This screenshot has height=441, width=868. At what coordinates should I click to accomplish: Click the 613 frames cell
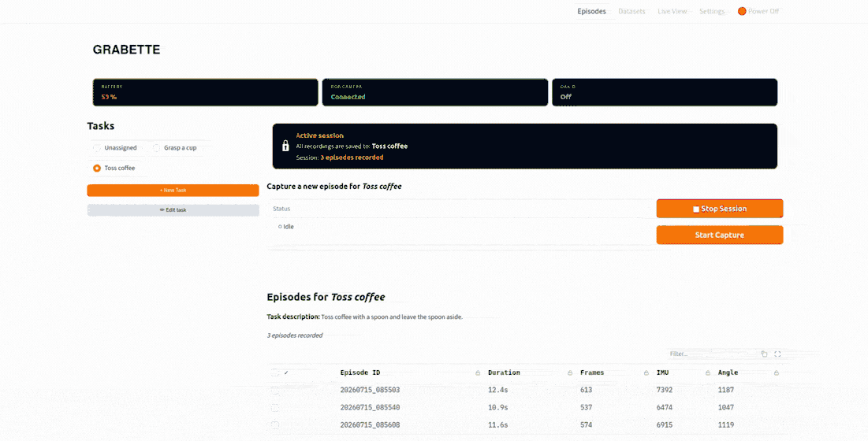(x=587, y=390)
